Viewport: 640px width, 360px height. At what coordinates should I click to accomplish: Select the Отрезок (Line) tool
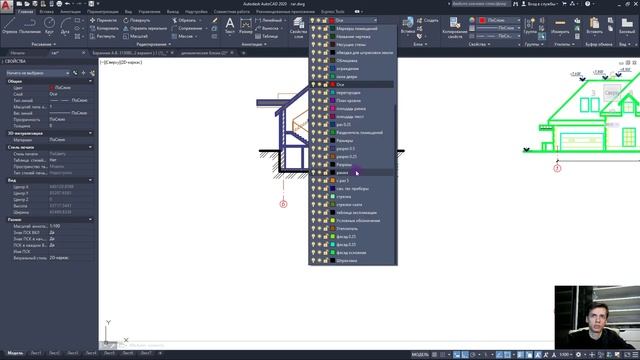(9, 25)
